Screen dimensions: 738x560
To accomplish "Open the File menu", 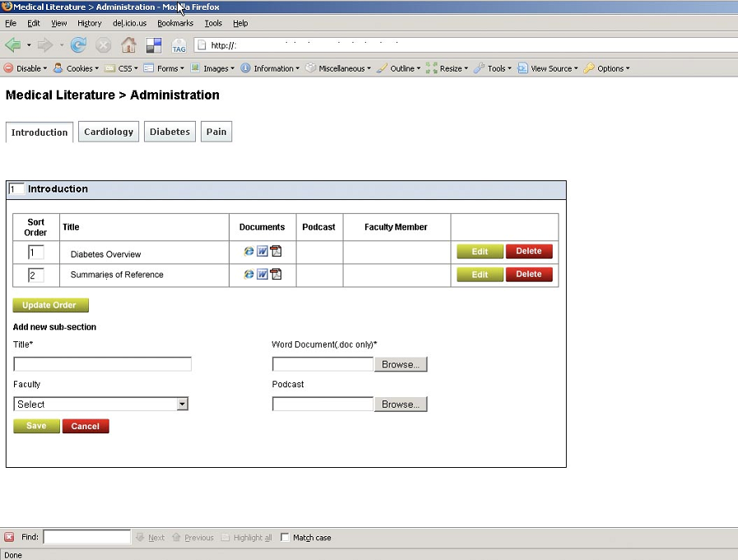I will (x=11, y=23).
